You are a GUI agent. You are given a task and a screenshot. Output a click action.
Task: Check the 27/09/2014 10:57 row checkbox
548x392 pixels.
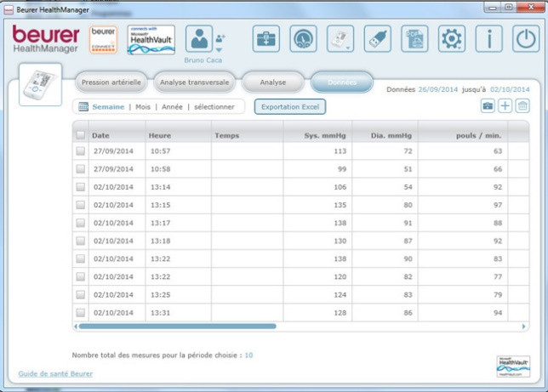tap(81, 151)
